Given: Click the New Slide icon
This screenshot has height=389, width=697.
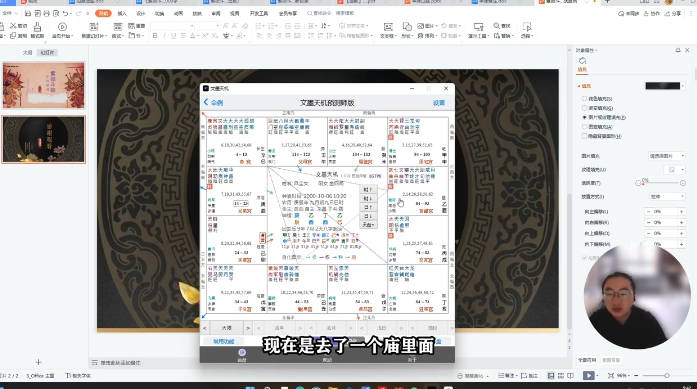Looking at the screenshot, I should (x=94, y=27).
